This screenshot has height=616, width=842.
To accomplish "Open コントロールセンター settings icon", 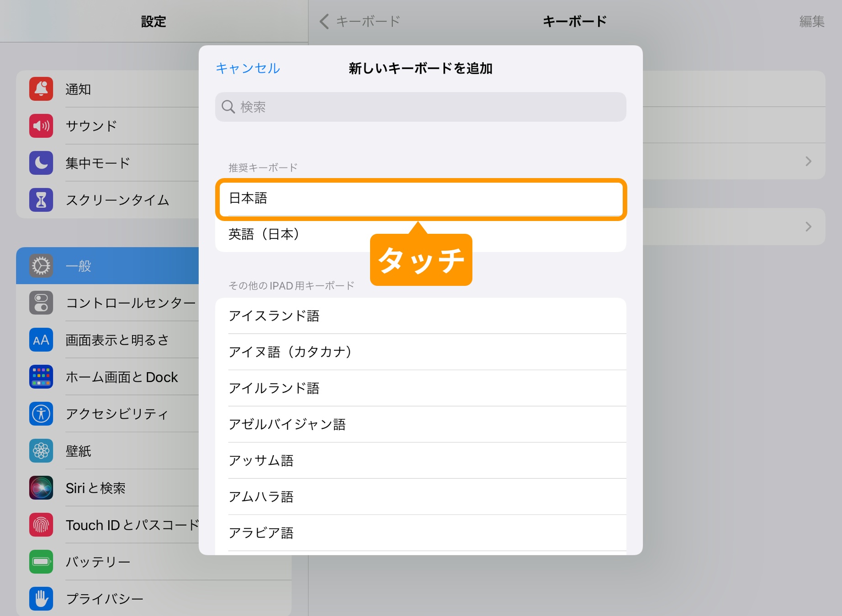I will coord(41,303).
